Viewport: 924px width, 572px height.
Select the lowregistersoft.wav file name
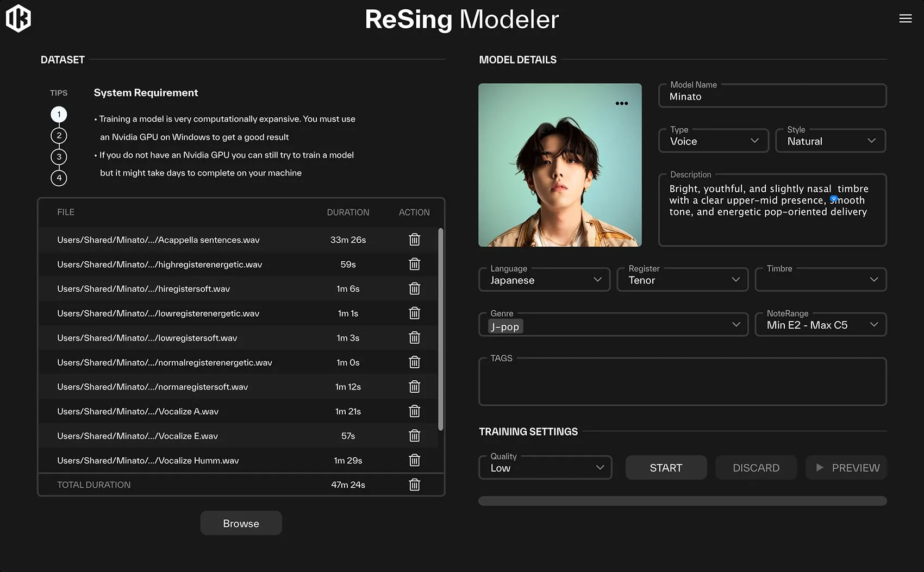[x=147, y=338]
